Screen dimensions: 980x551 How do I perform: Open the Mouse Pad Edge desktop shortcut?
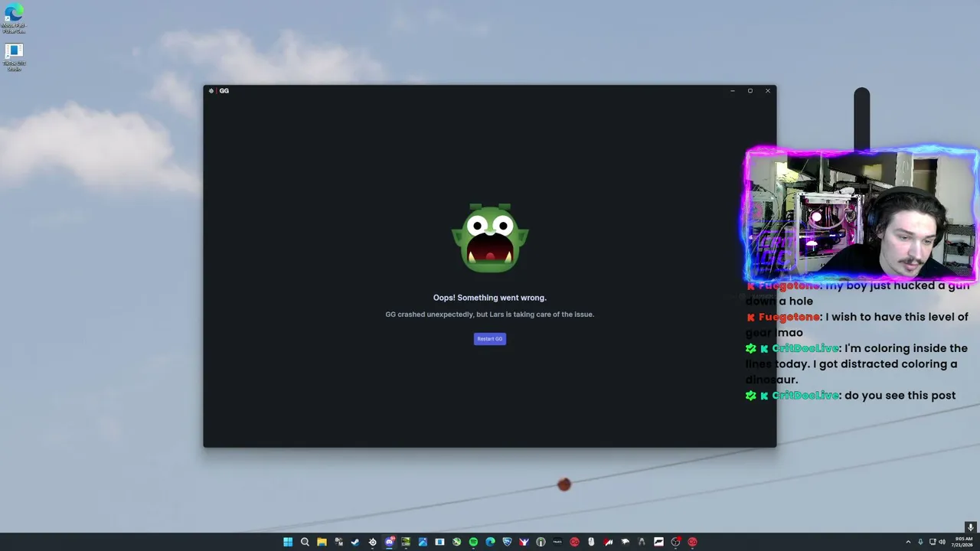coord(14,18)
